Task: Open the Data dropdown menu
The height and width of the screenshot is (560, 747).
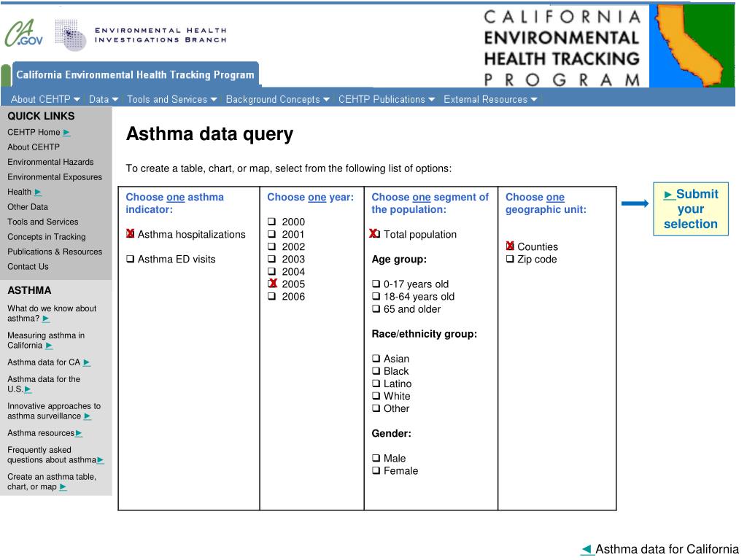Action: [104, 99]
